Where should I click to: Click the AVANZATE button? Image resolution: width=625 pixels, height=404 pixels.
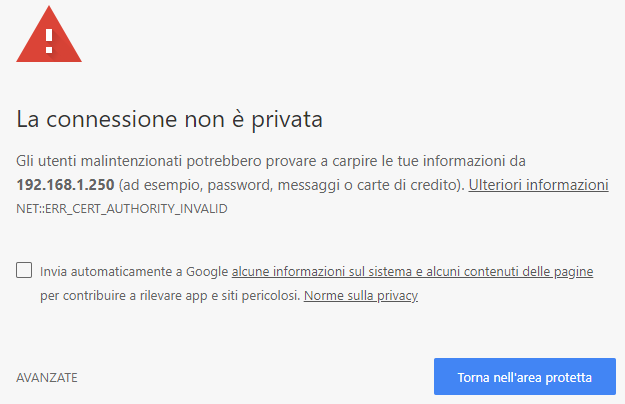[x=47, y=378]
